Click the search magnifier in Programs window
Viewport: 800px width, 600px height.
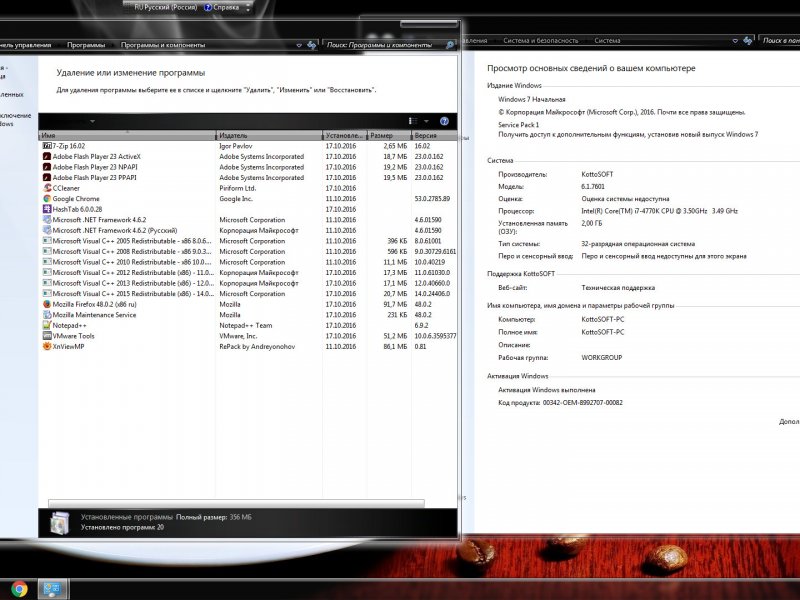pyautogui.click(x=449, y=45)
